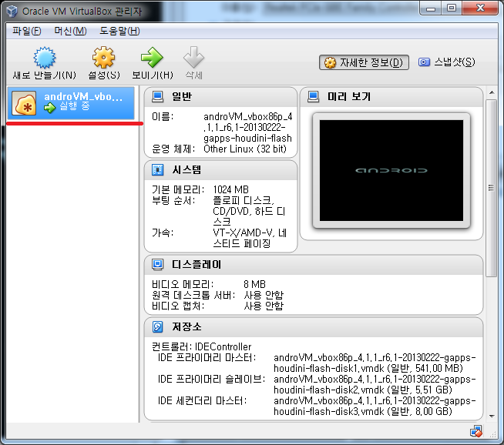Click the boot order (부팅 순서) value

pos(249,211)
